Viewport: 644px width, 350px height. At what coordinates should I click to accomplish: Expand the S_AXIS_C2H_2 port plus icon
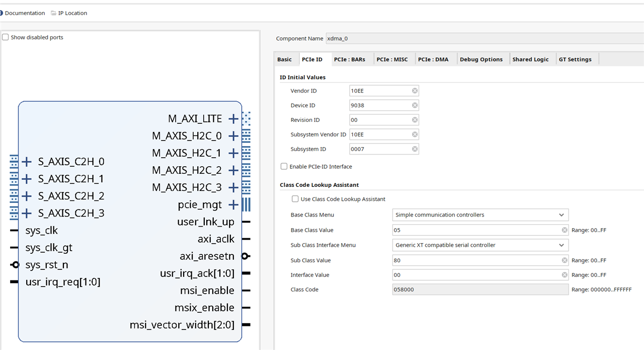click(27, 196)
